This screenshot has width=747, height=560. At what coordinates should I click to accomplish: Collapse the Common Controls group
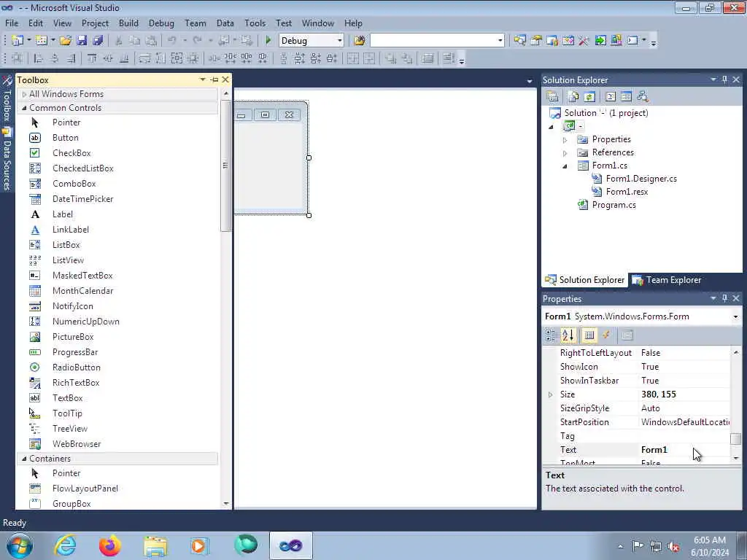click(24, 108)
